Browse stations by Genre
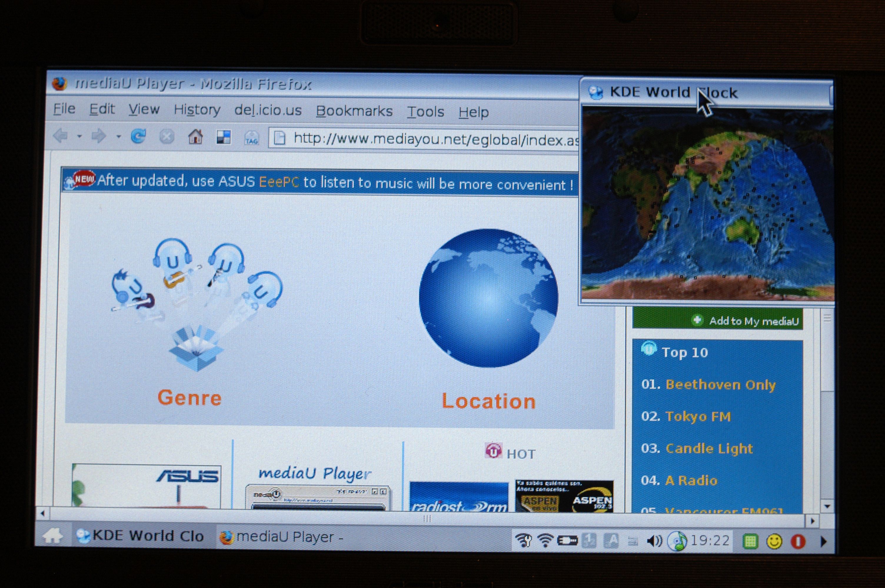Viewport: 885px width, 588px height. [x=189, y=397]
